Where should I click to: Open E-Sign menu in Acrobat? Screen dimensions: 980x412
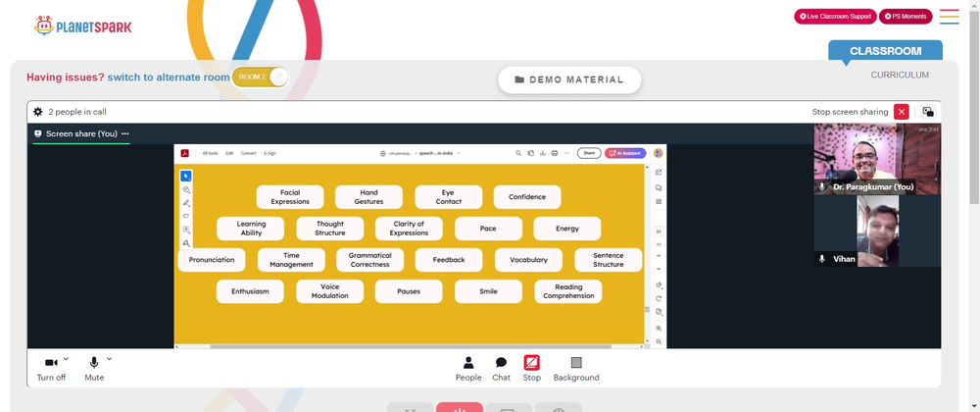(270, 153)
